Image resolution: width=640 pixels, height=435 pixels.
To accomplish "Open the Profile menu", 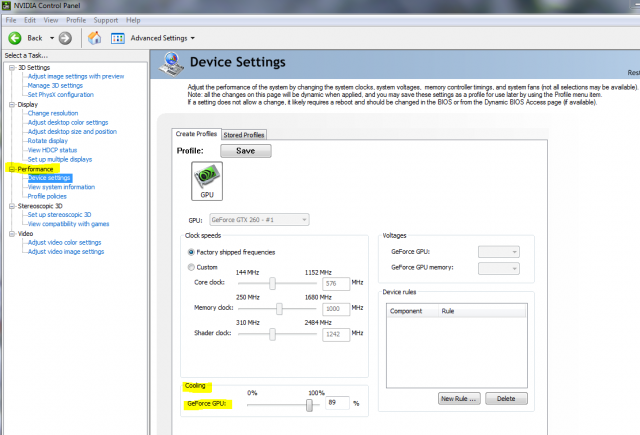I will pos(76,20).
